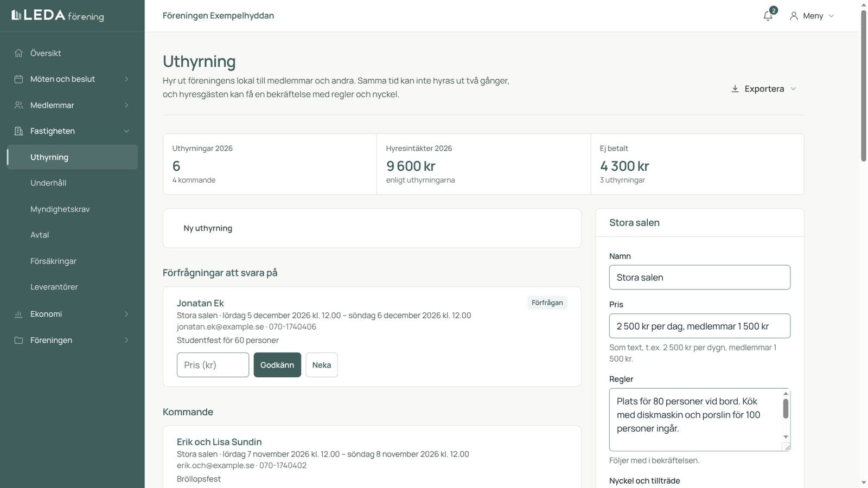868x488 pixels.
Task: Open notifications bell icon
Action: [768, 16]
